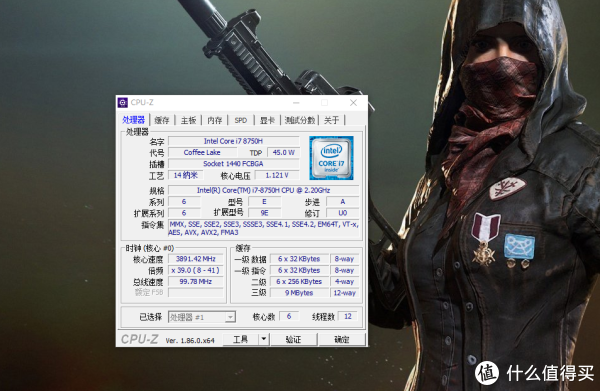The height and width of the screenshot is (391, 600).
Task: Click the 工具 button
Action: click(x=241, y=339)
